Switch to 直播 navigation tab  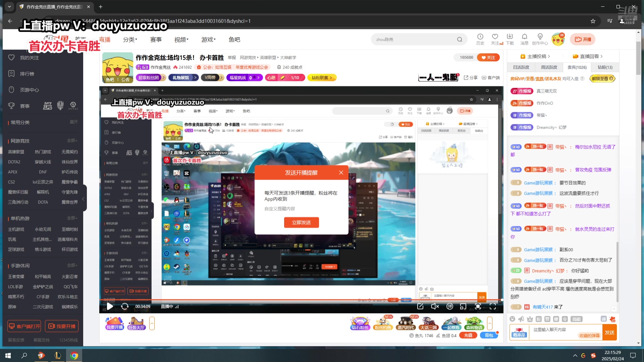105,40
